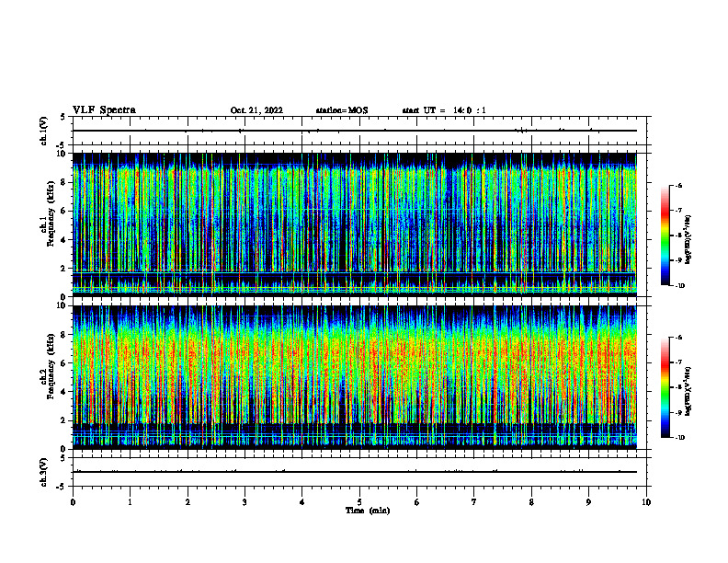The height and width of the screenshot is (563, 728).
Task: Click the time axis tick label "1"
Action: click(130, 502)
